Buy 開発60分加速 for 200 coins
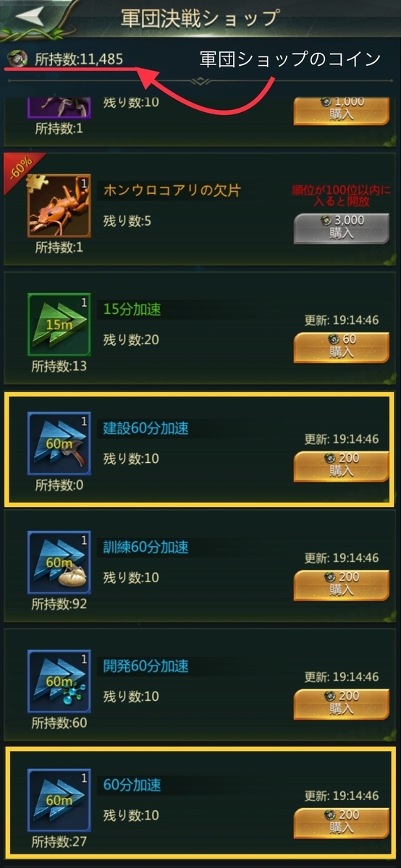This screenshot has height=868, width=401. click(x=341, y=704)
